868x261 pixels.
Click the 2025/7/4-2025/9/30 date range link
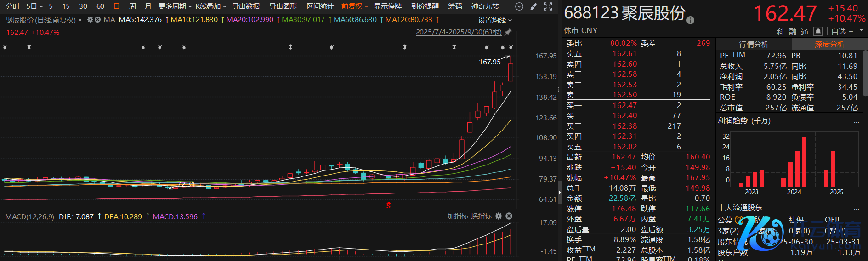458,32
